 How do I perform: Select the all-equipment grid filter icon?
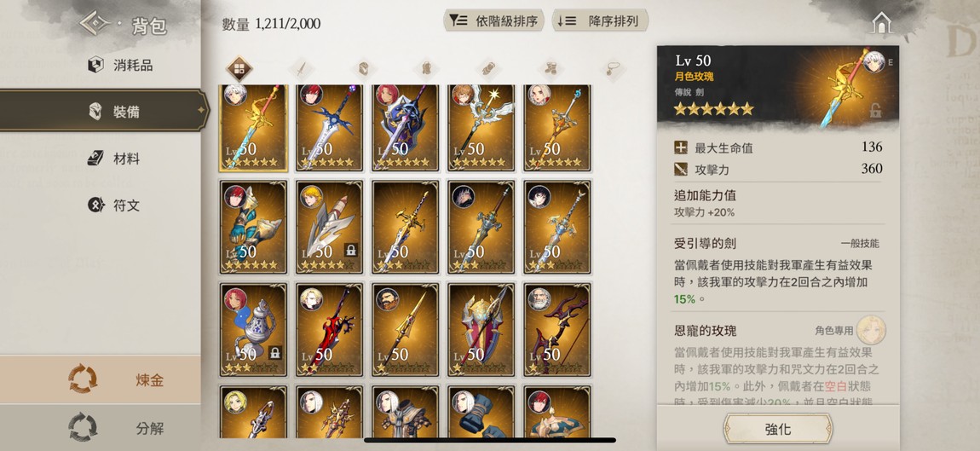coord(239,69)
